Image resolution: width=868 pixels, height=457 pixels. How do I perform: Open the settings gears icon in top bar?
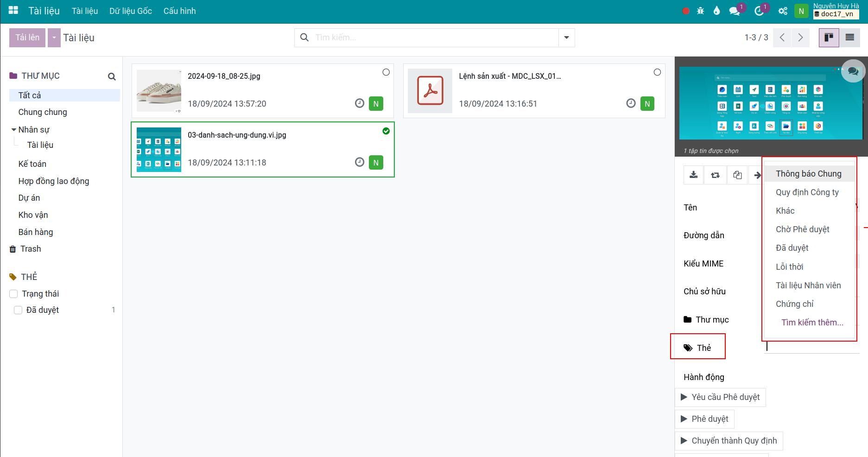783,11
